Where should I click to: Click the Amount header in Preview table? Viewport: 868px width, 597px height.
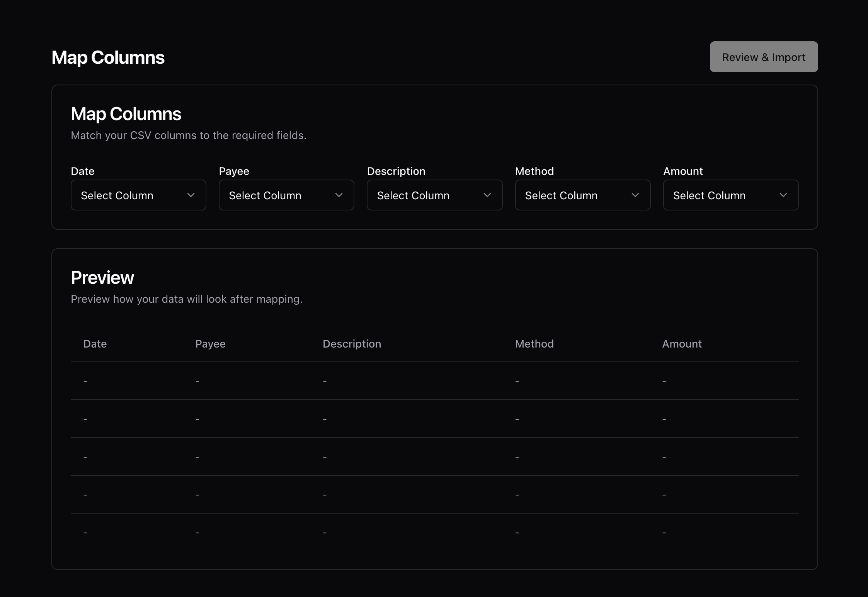point(682,344)
